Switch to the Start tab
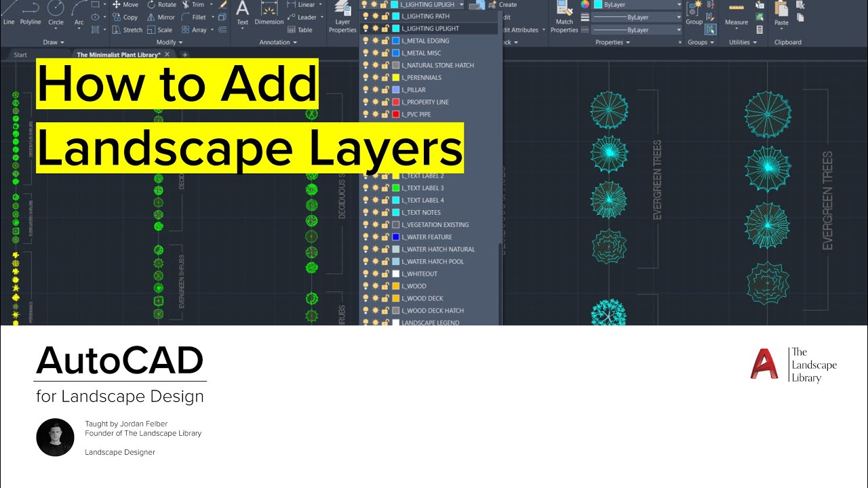This screenshot has width=868, height=488. (20, 55)
